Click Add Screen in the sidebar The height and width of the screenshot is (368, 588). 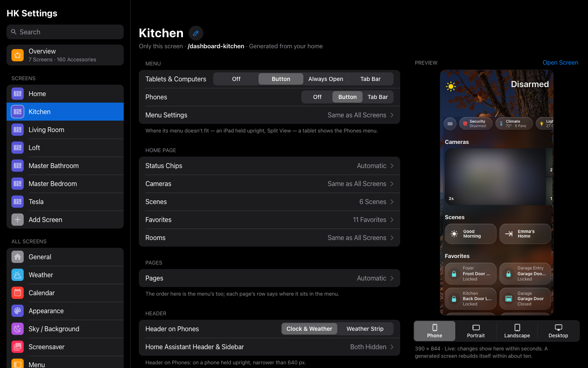point(65,220)
